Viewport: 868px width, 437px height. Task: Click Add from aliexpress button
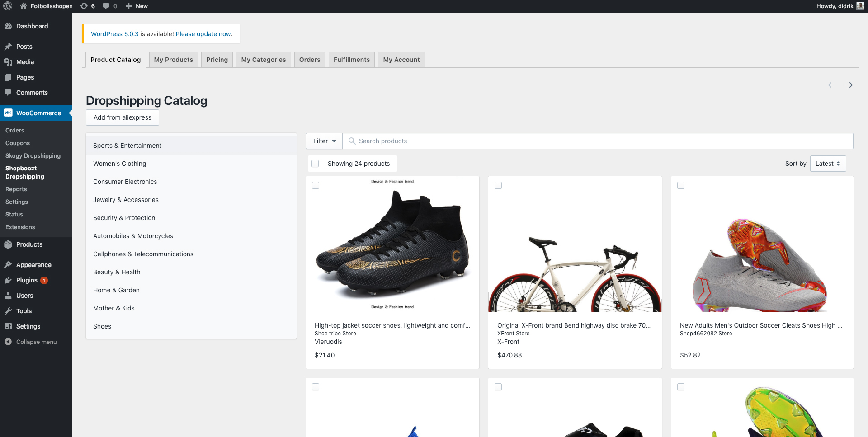pos(123,117)
